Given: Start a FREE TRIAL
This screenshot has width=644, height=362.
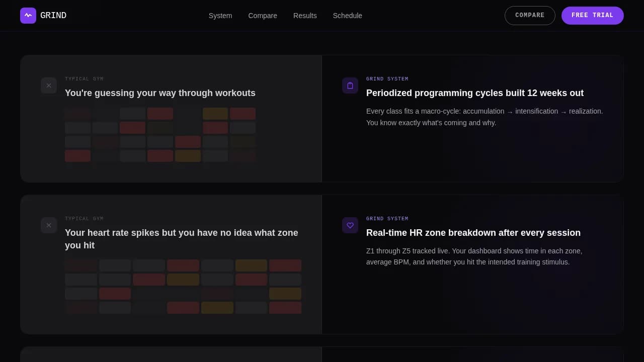Looking at the screenshot, I should (x=592, y=15).
